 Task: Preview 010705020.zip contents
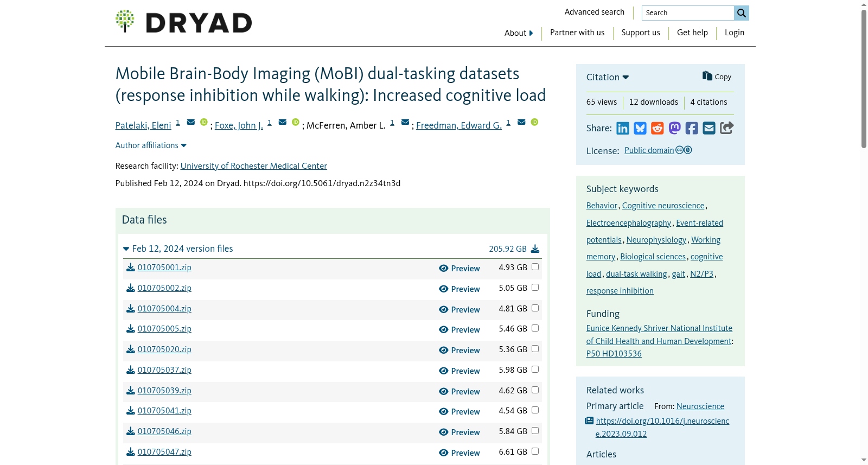(x=459, y=351)
